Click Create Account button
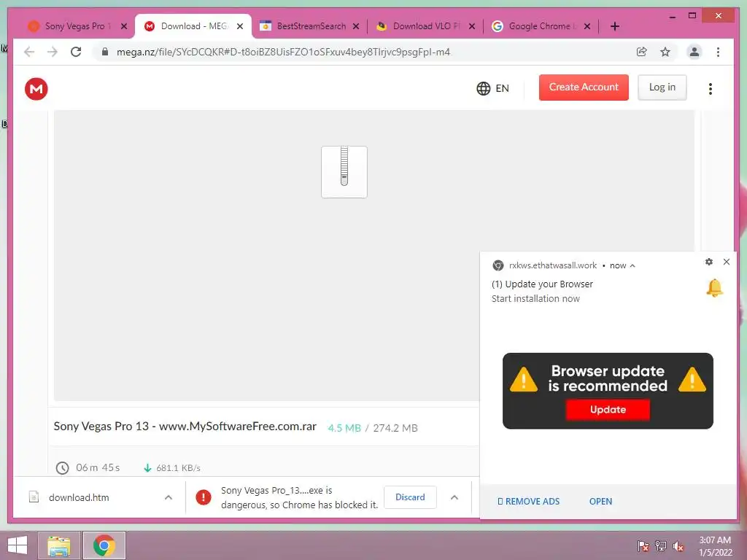Viewport: 747px width, 560px height. [584, 87]
